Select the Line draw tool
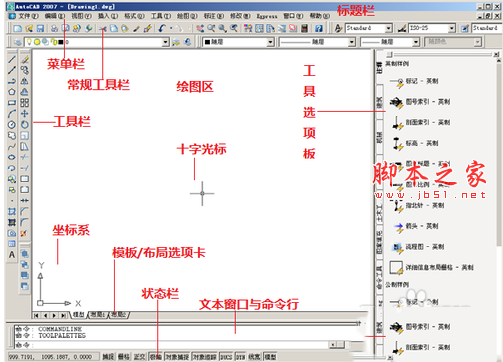Viewport: 503px width, 362px height. pyautogui.click(x=12, y=59)
